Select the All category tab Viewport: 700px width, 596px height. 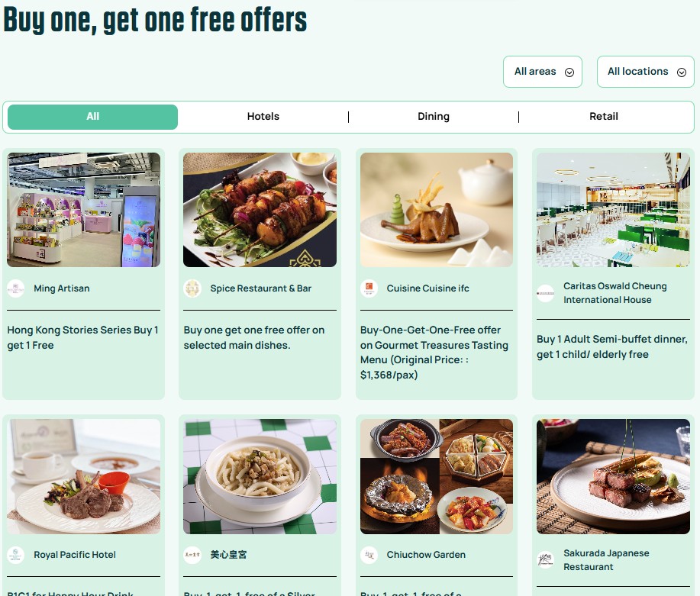pyautogui.click(x=93, y=117)
